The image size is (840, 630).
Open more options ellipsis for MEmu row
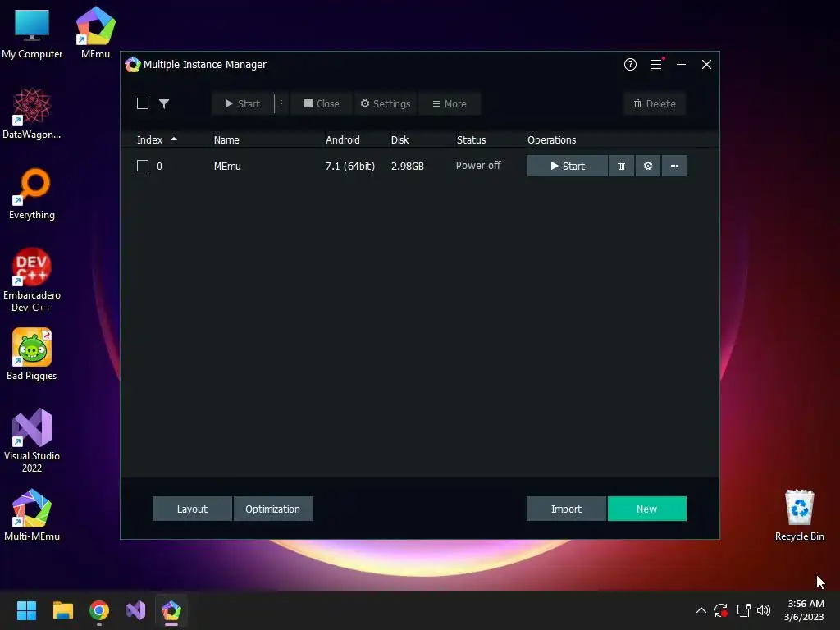(x=674, y=166)
